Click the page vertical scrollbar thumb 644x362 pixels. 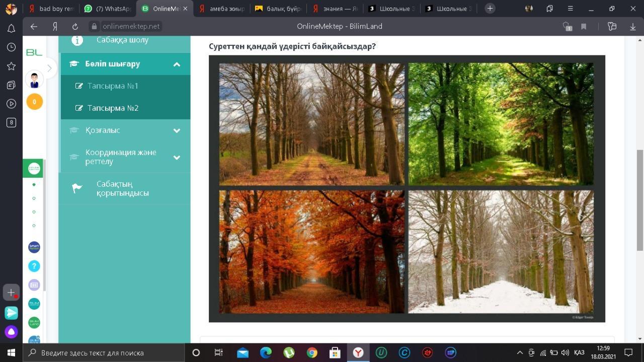[x=640, y=199]
